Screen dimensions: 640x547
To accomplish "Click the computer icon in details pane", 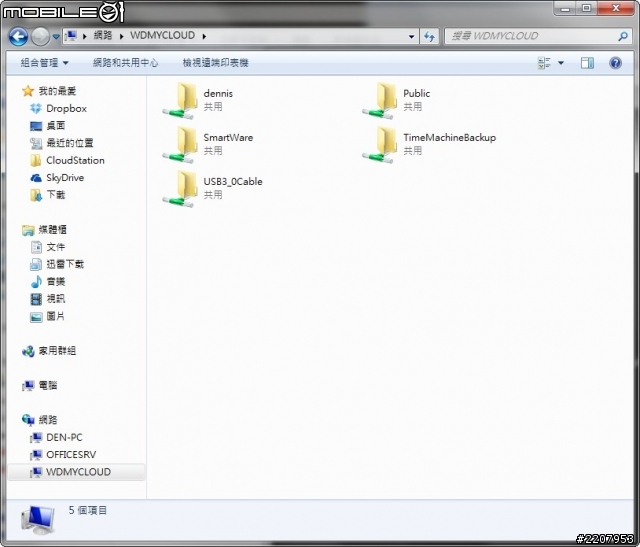I will pyautogui.click(x=38, y=520).
